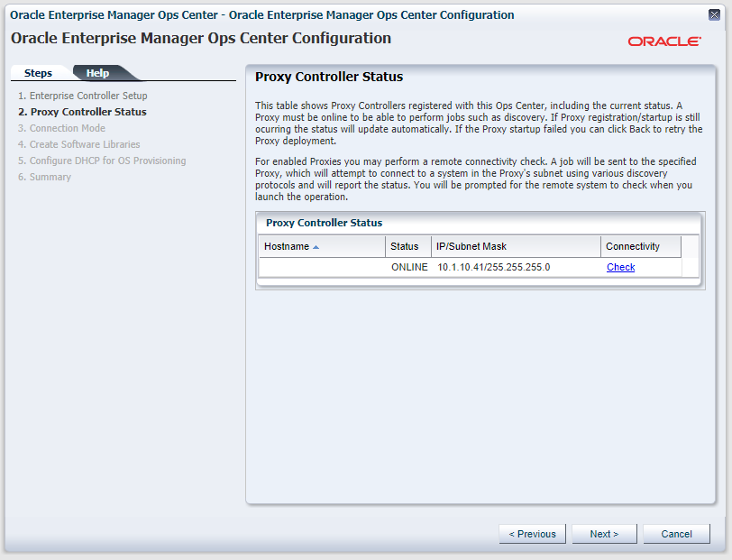Proceed with the Next button
The width and height of the screenshot is (732, 560).
coord(604,534)
